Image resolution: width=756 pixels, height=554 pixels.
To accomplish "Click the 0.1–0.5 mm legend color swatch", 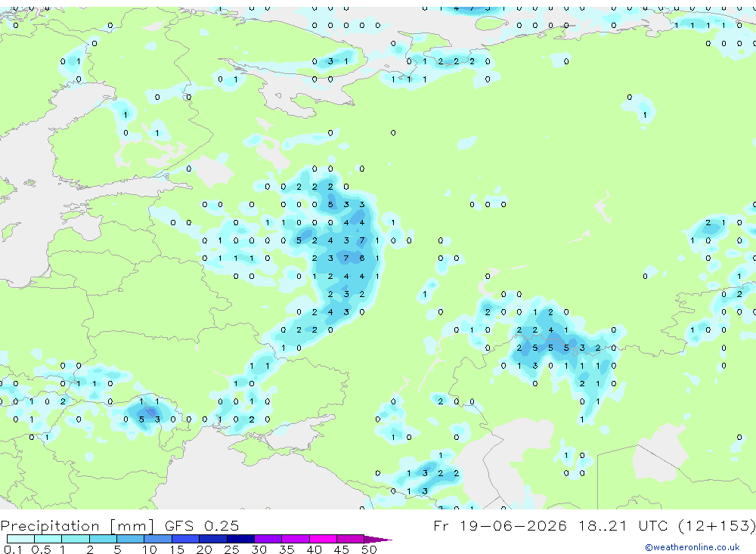I will coord(20,539).
